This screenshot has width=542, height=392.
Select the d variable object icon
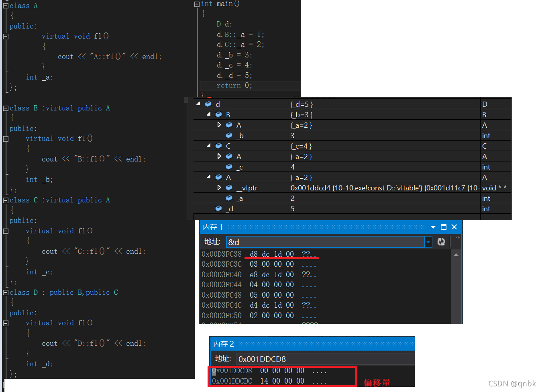208,104
